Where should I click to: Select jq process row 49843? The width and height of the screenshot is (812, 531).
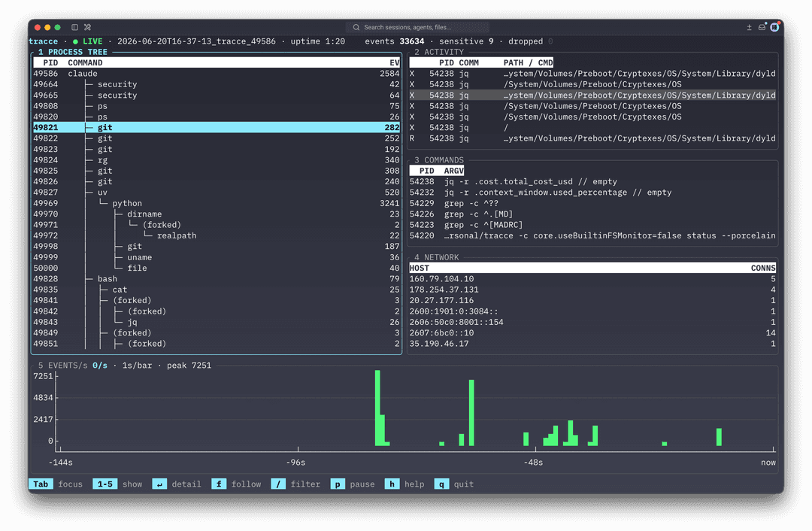click(217, 322)
